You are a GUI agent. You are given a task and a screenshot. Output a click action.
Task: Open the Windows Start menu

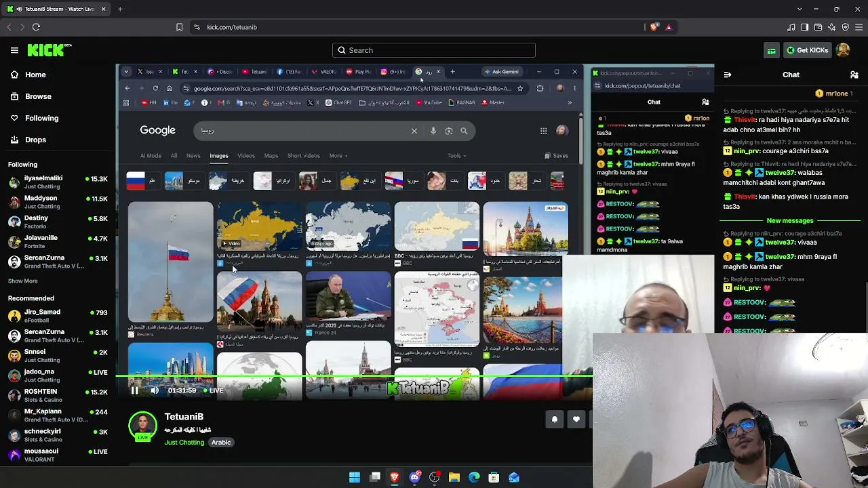click(x=355, y=478)
